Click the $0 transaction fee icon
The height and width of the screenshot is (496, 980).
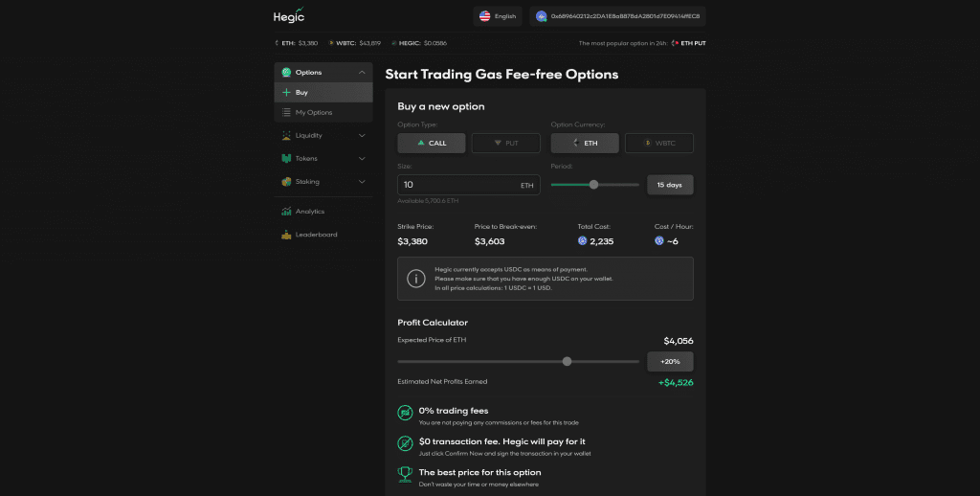coord(405,443)
